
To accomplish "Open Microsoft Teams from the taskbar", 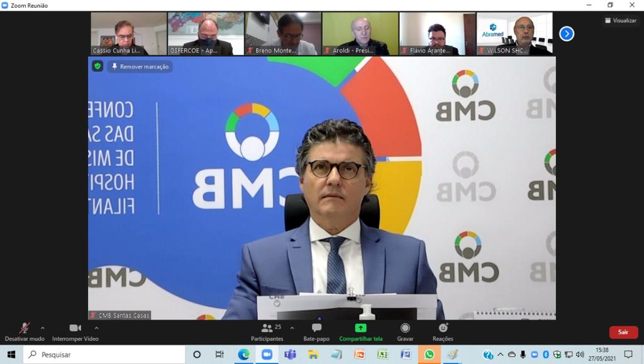I will tap(290, 355).
